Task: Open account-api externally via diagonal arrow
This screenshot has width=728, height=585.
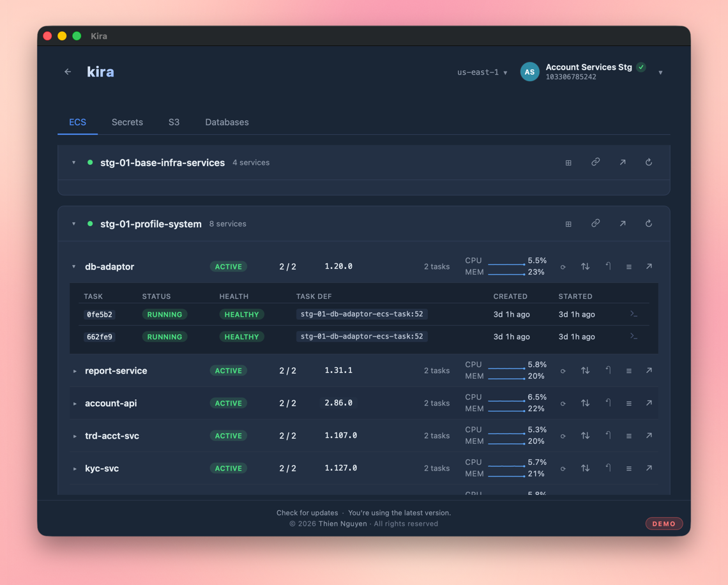Action: coord(649,403)
